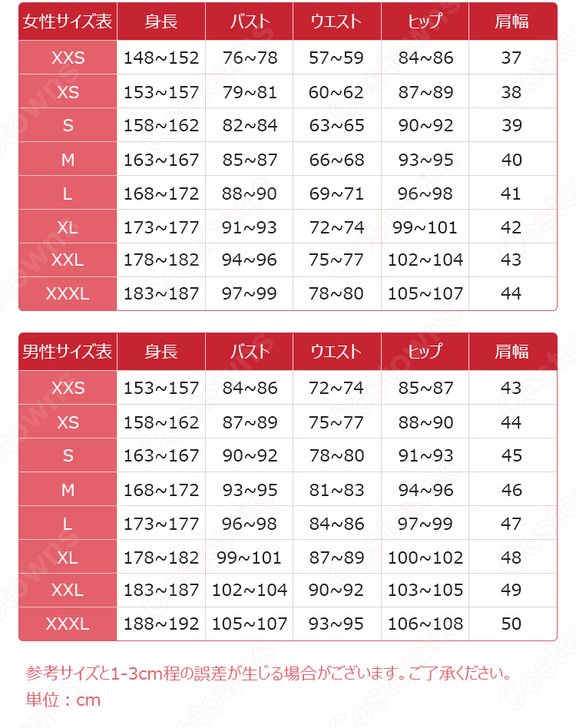
Task: Click the M size label in women's table
Action: (68, 160)
